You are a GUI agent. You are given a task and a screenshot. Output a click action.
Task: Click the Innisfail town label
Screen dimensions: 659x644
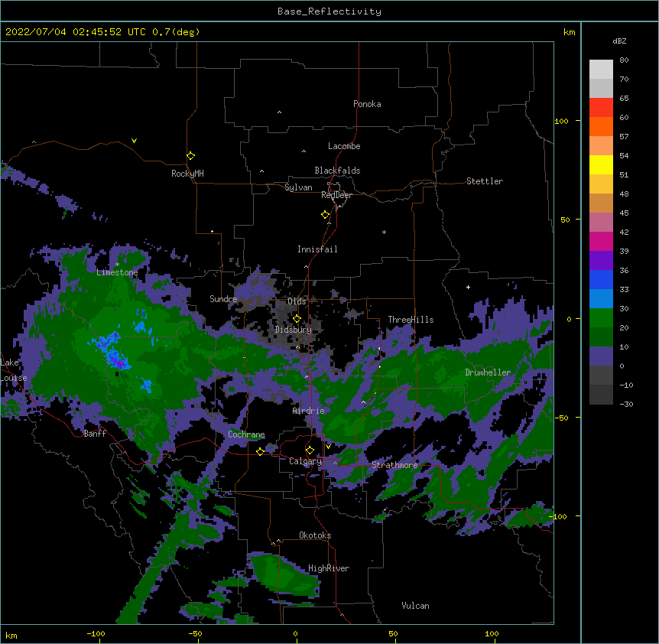tap(317, 249)
